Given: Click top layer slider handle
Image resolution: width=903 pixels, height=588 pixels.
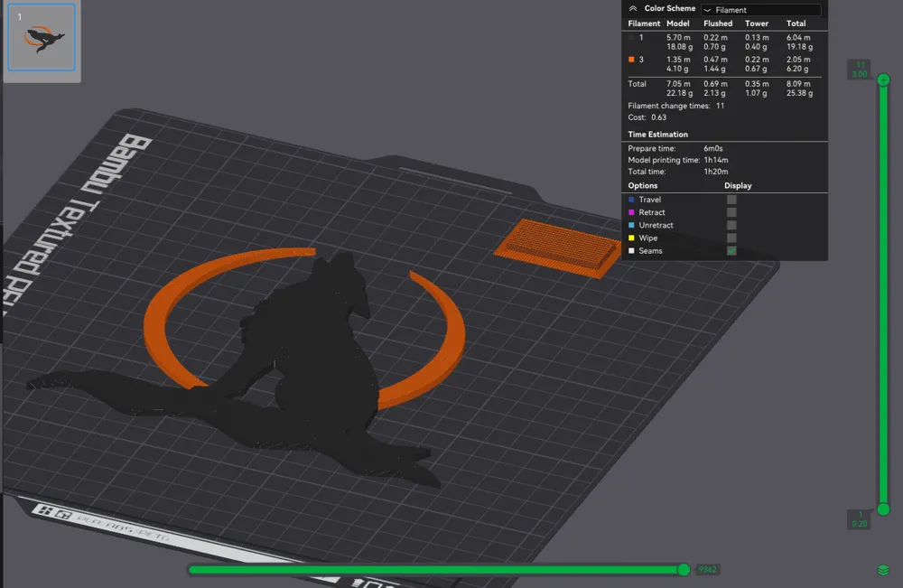Looking at the screenshot, I should point(883,80).
